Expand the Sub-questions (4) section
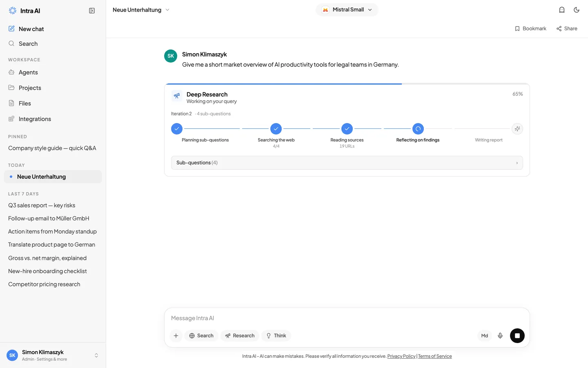This screenshot has height=368, width=588. click(347, 163)
